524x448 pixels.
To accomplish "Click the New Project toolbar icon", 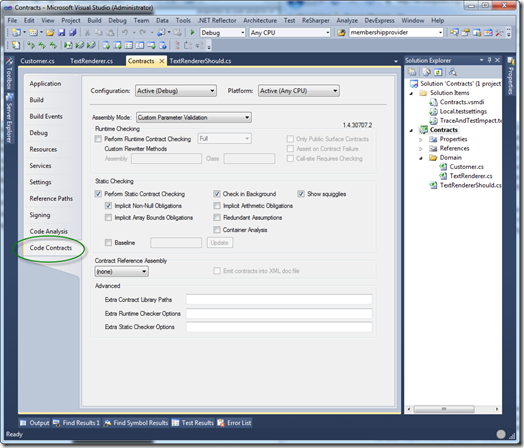I will [16, 32].
